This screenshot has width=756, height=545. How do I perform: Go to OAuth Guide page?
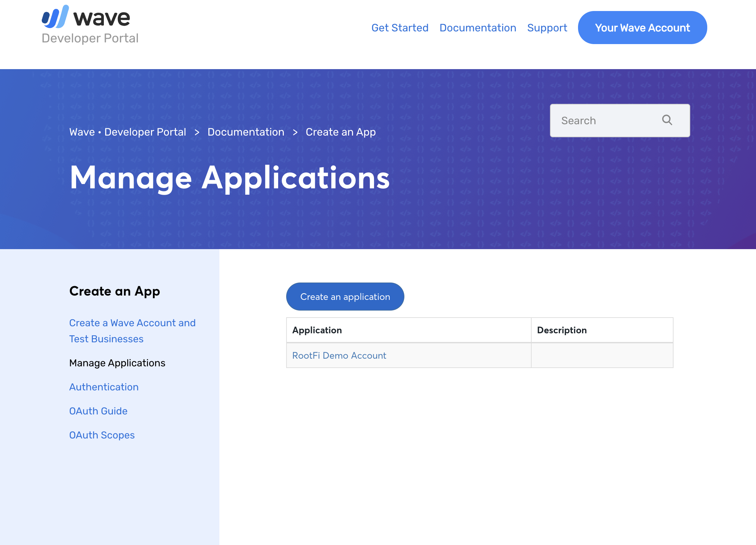point(98,411)
